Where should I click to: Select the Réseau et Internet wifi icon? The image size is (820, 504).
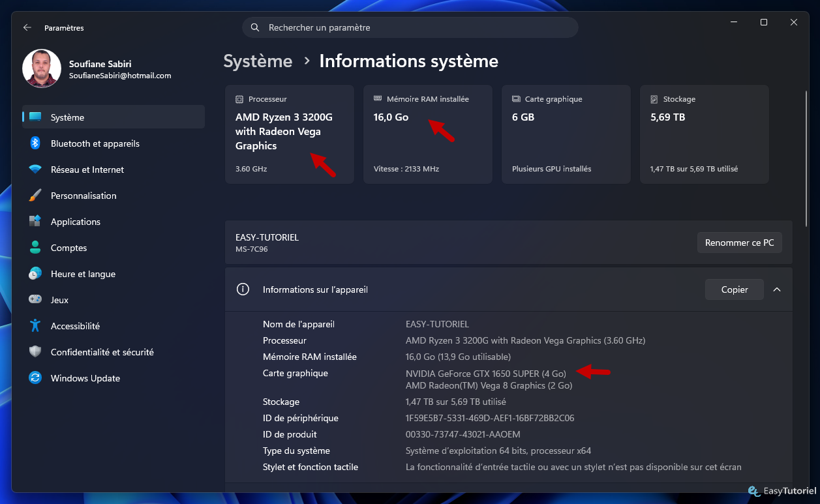click(x=35, y=170)
